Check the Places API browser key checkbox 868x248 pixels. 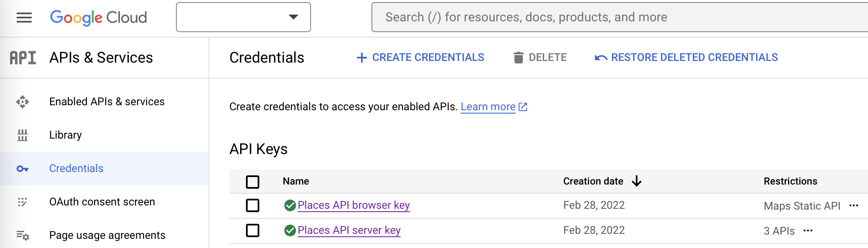[253, 205]
